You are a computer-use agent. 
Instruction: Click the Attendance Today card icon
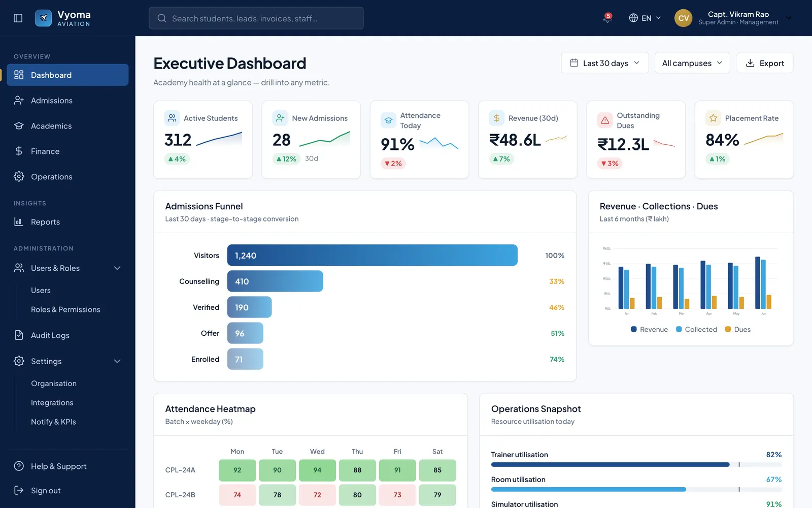(388, 120)
